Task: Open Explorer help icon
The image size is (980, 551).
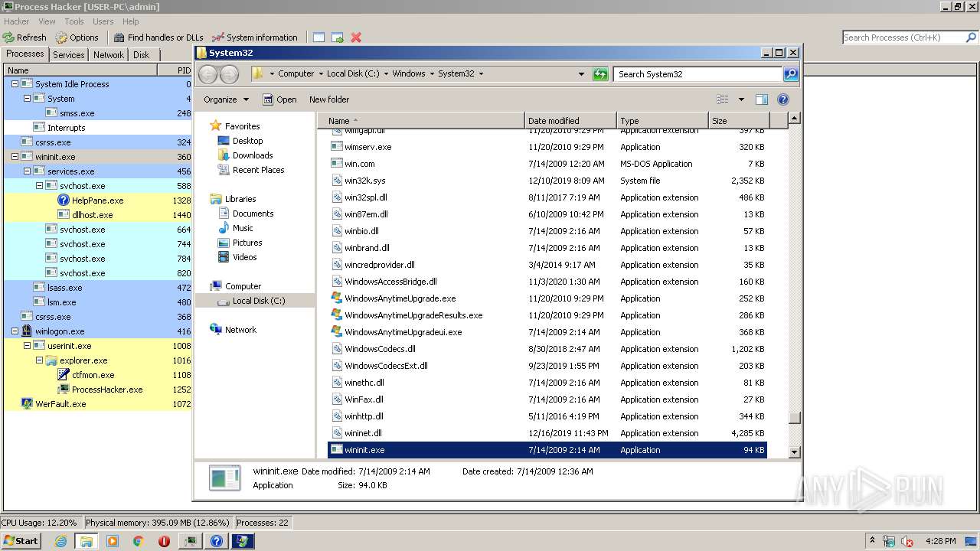Action: [x=783, y=99]
